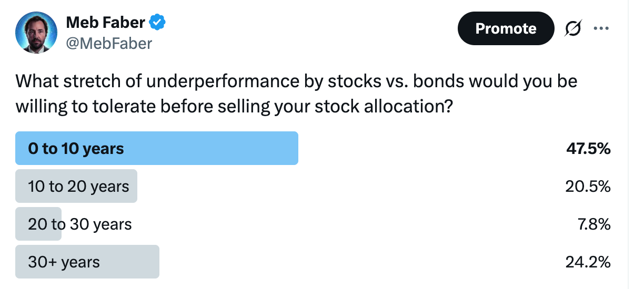This screenshot has width=644, height=289.
Task: Open Meb Faber's profile avatar
Action: 36,33
